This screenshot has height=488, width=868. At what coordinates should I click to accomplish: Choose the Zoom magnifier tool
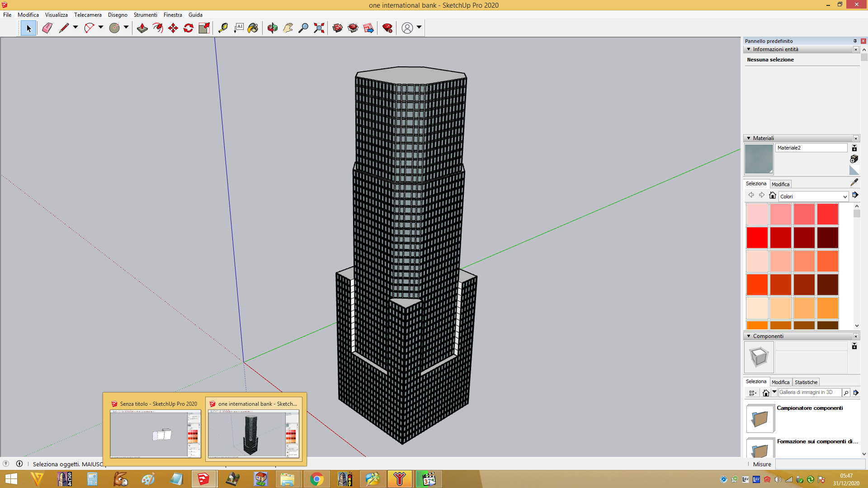click(x=303, y=28)
